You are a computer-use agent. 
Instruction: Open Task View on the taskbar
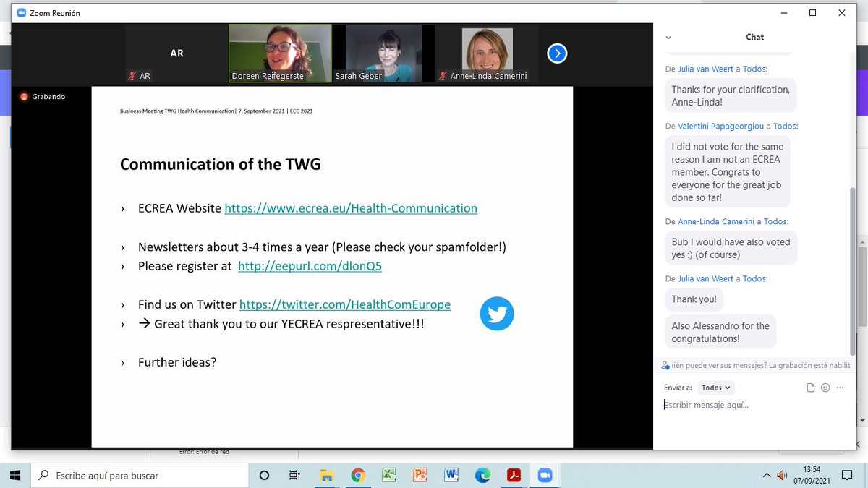294,475
